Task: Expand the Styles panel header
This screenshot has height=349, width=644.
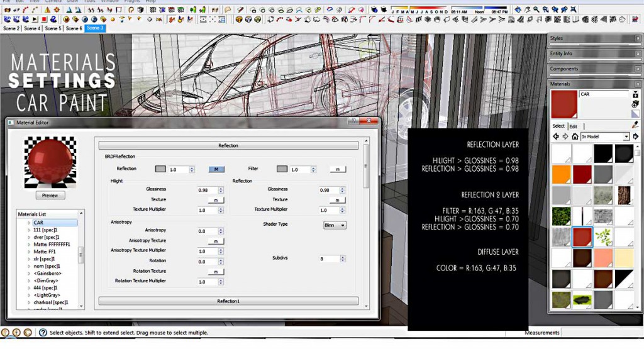Action: tap(595, 38)
